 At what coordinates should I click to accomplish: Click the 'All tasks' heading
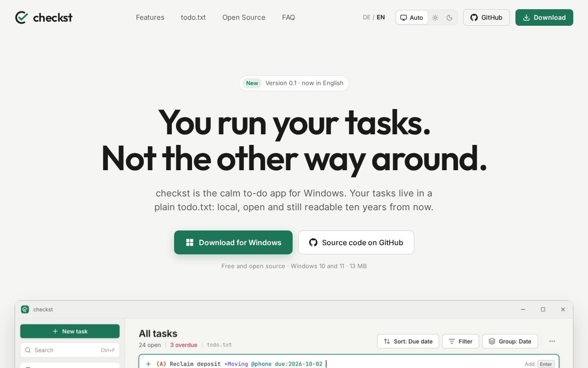(x=158, y=333)
